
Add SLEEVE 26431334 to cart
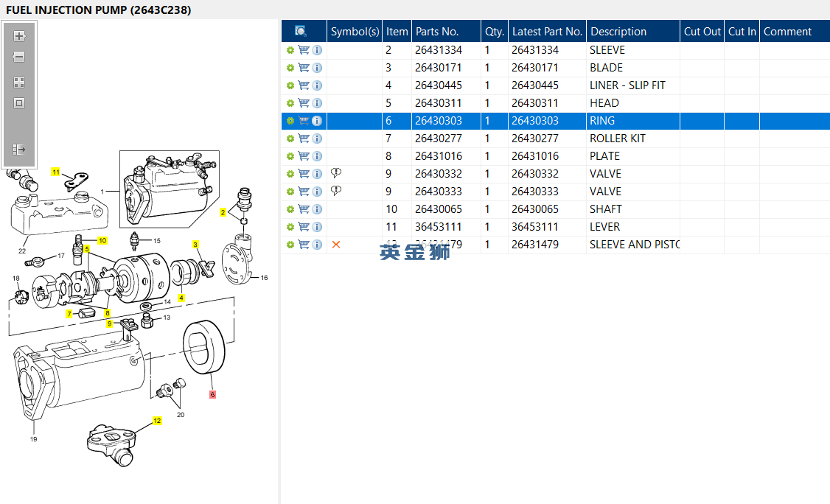(x=304, y=50)
